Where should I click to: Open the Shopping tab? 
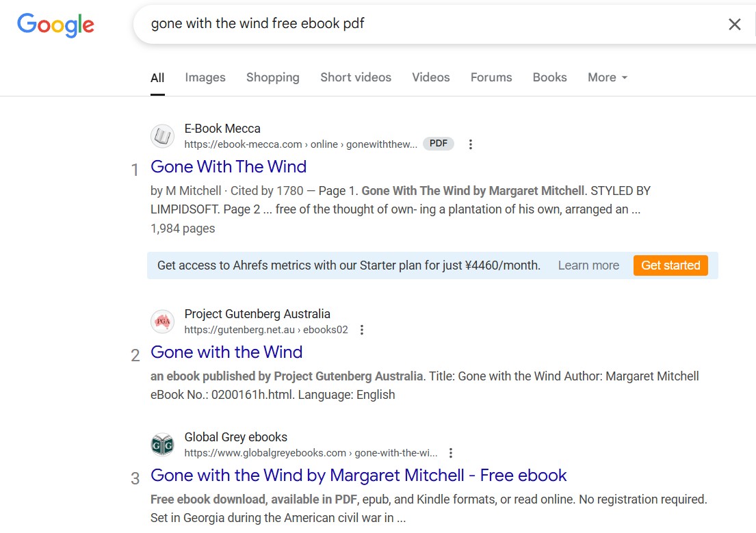pos(273,78)
